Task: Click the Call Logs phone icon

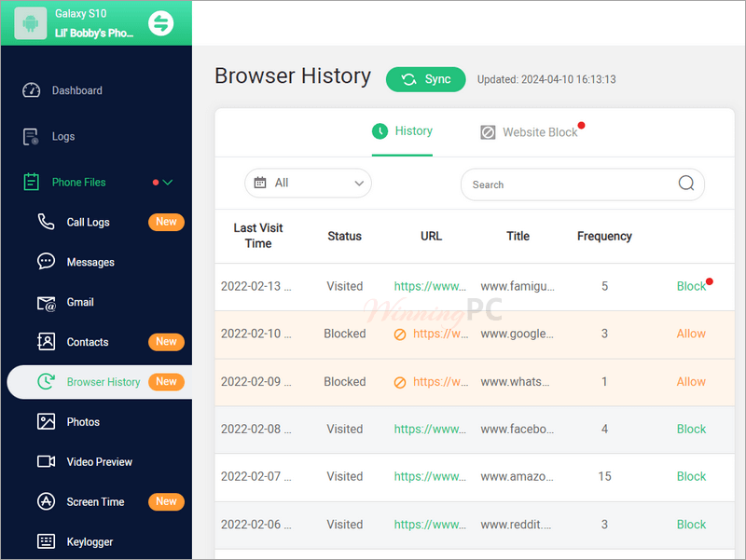Action: (46, 222)
